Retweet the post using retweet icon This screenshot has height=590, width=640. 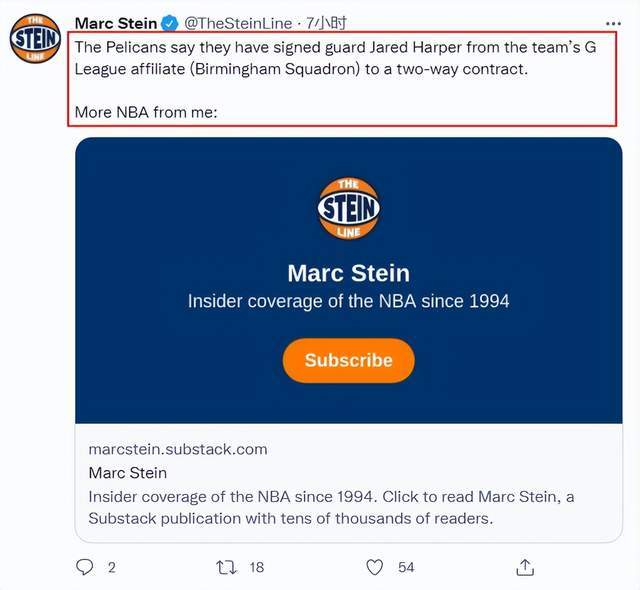226,567
